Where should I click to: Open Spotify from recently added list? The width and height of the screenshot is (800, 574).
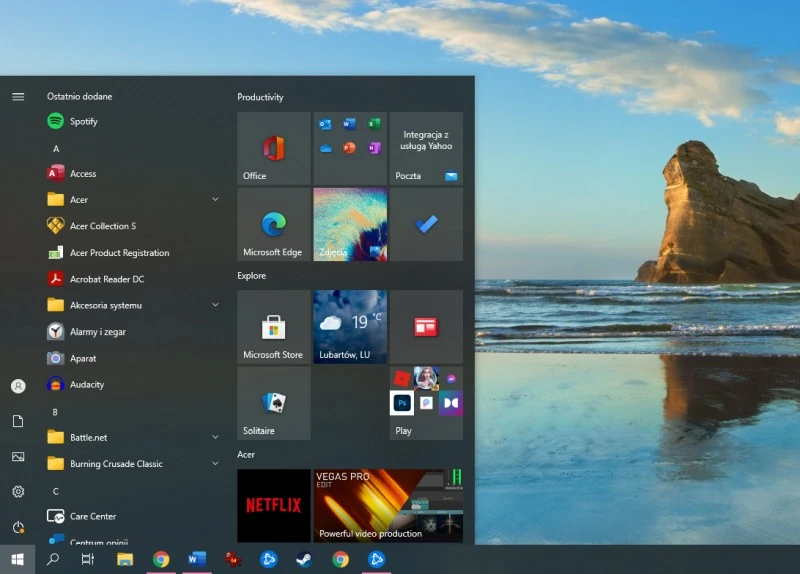133,121
